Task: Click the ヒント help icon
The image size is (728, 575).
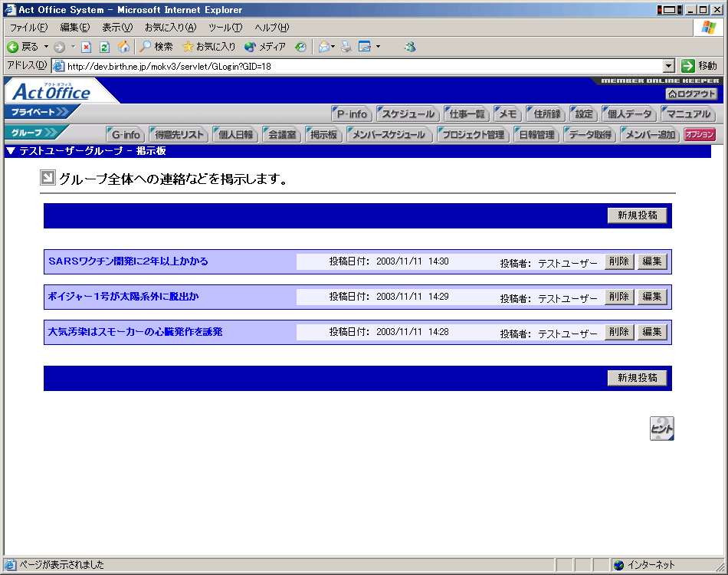Action: point(661,429)
